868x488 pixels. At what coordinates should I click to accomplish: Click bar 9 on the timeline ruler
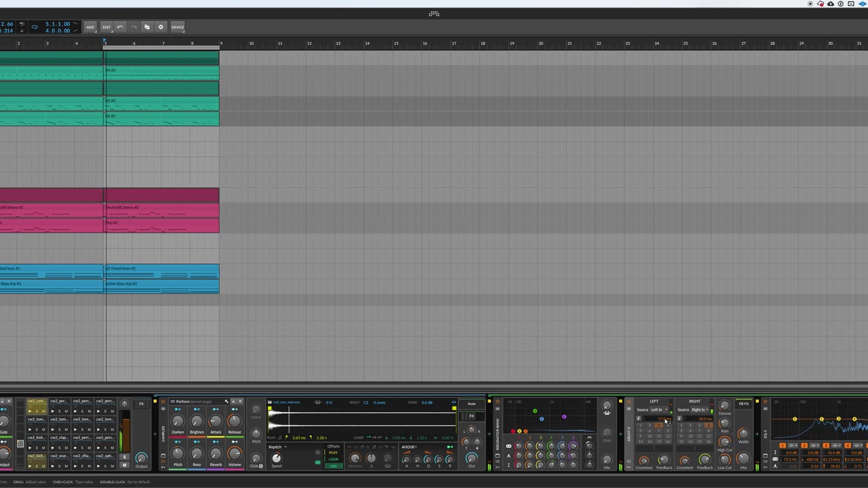[x=222, y=43]
